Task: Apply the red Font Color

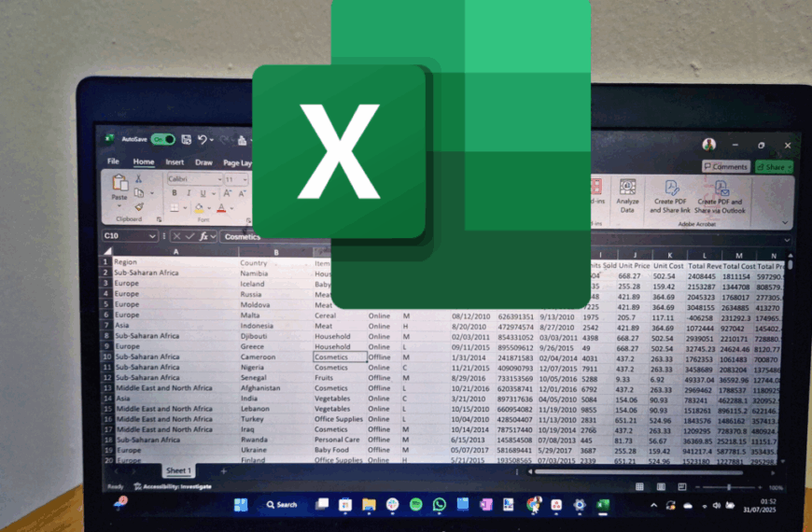Action: point(221,208)
